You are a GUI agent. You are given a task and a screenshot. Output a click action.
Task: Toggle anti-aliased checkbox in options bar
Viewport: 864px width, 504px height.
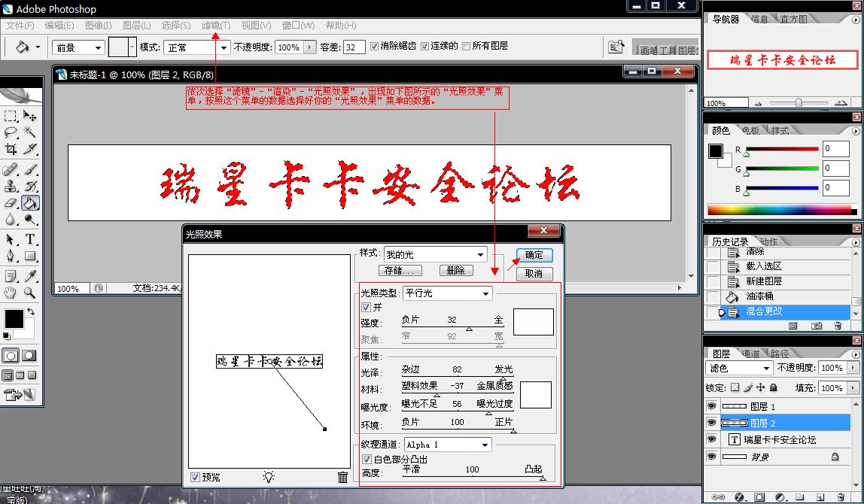tap(374, 47)
